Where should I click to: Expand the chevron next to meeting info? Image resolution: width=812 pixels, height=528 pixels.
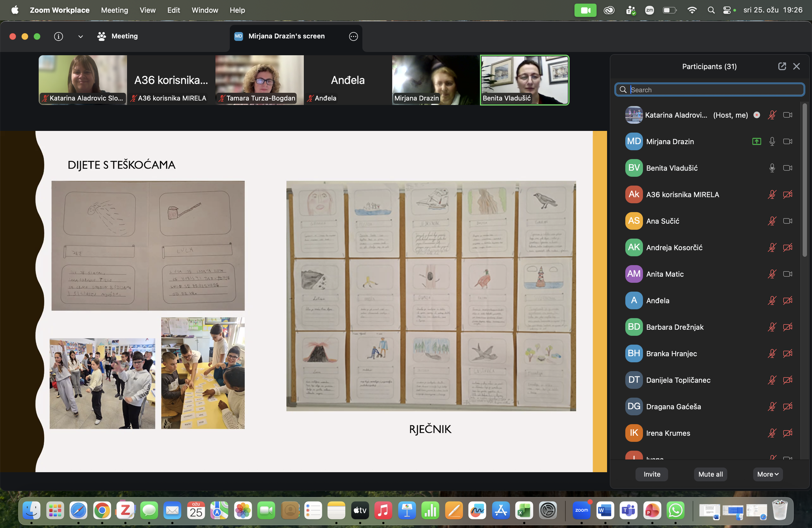81,36
